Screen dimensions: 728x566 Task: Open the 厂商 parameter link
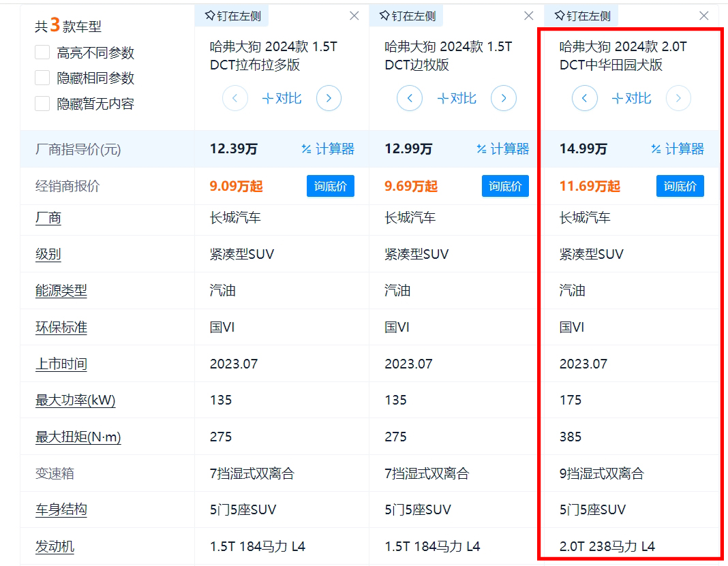tap(48, 217)
